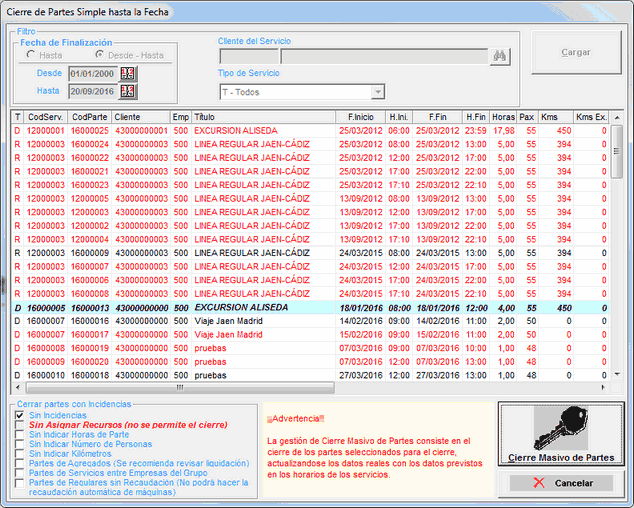Click client code 43000000001 cell
The image size is (634, 508).
141,131
